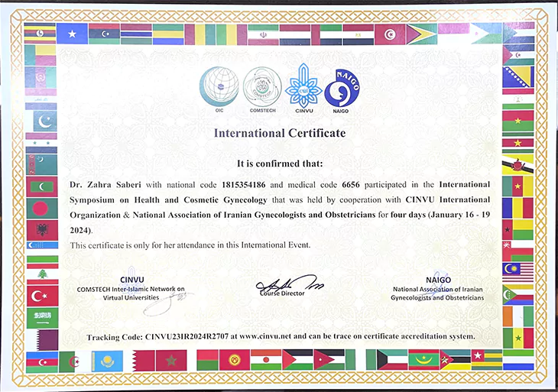
Task: Select the Malaysia striped flag at right
Action: pos(517,274)
